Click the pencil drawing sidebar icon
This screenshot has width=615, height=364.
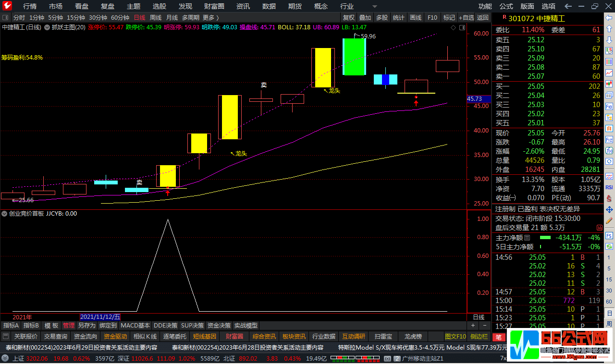pyautogui.click(x=609, y=221)
